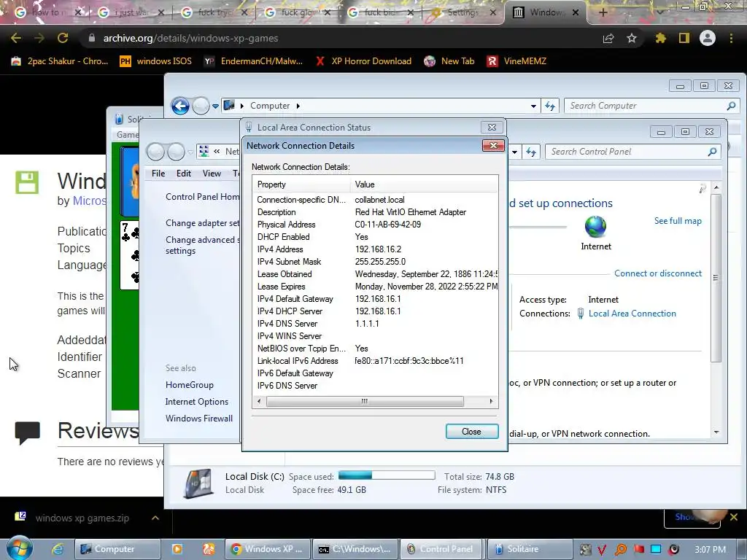Click the Explorer back button in Computer window
747x560 pixels.
click(181, 106)
